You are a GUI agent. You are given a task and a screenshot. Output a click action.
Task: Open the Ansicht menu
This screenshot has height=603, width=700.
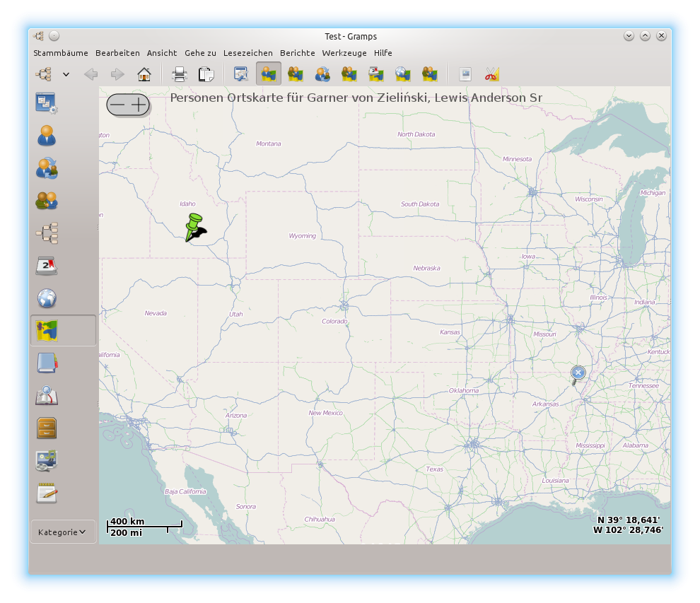(x=162, y=53)
